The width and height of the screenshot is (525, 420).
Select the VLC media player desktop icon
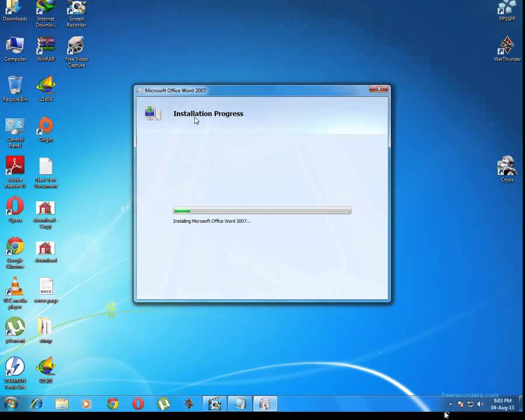click(x=15, y=293)
